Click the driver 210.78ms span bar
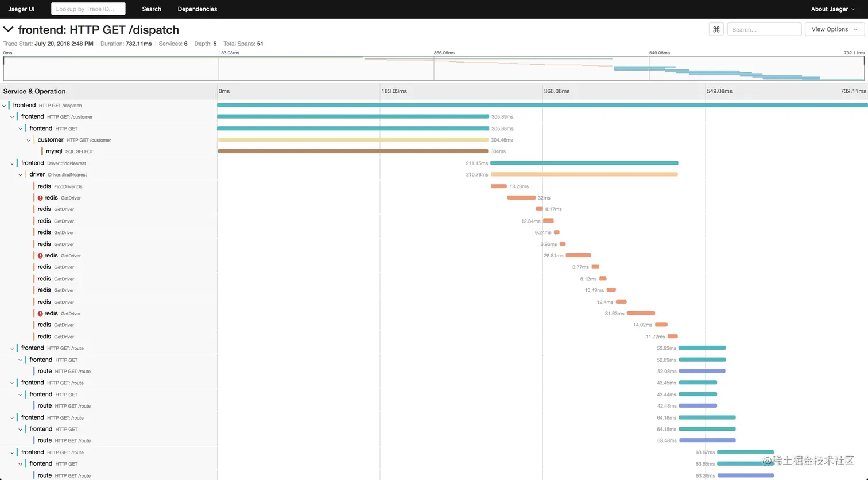Screen dimensions: 868x480 (x=584, y=174)
